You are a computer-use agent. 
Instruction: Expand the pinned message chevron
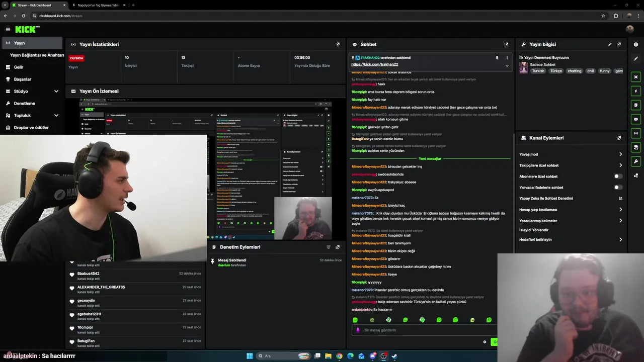coord(507,65)
